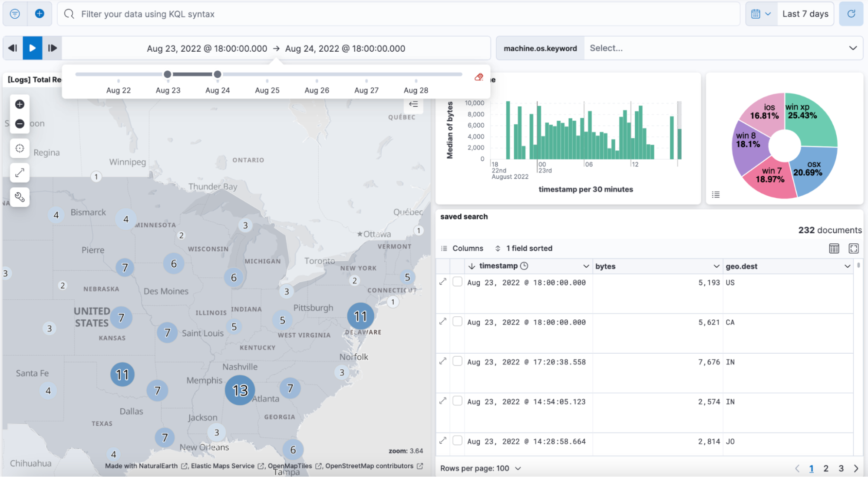868x477 pixels.
Task: Check the row with 7,676 bytes IN
Action: coord(457,361)
